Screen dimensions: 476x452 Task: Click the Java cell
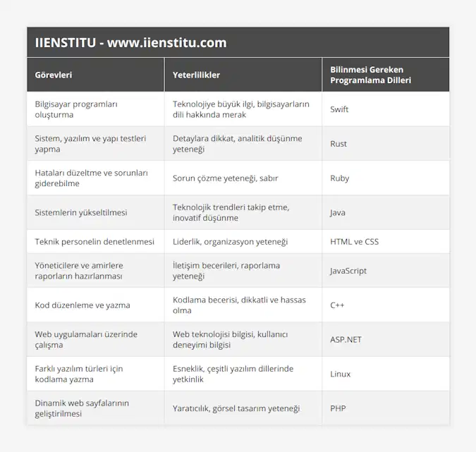[x=338, y=212]
